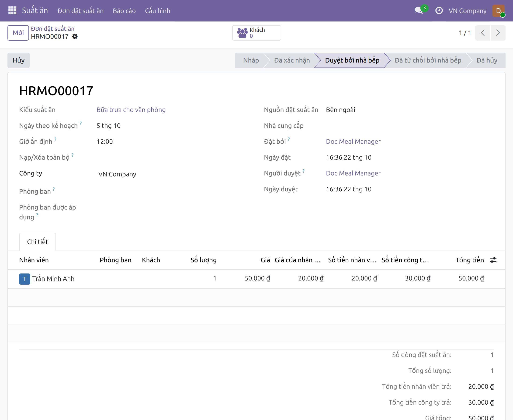The width and height of the screenshot is (513, 420).
Task: Click Suất ăn app title
Action: click(x=35, y=11)
